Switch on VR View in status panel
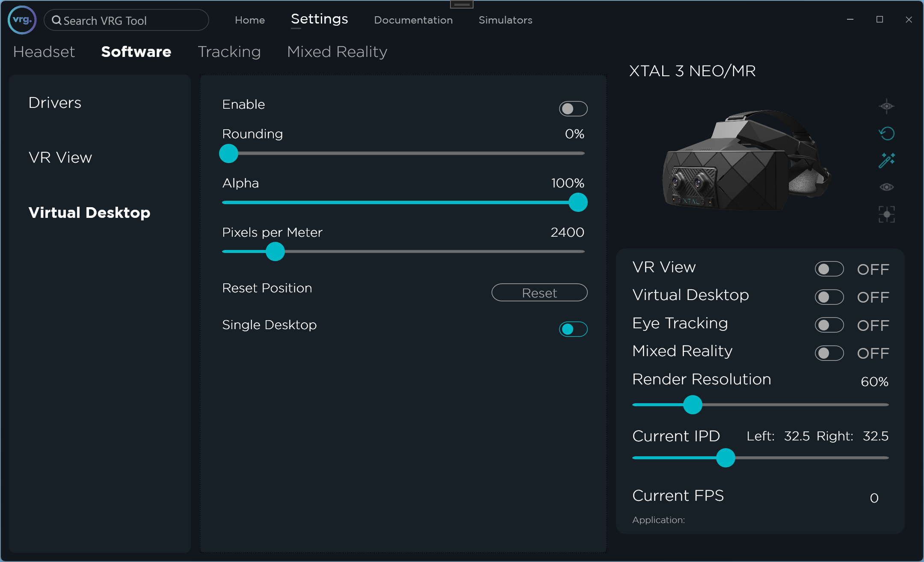Screen dimensions: 924x562 point(829,269)
